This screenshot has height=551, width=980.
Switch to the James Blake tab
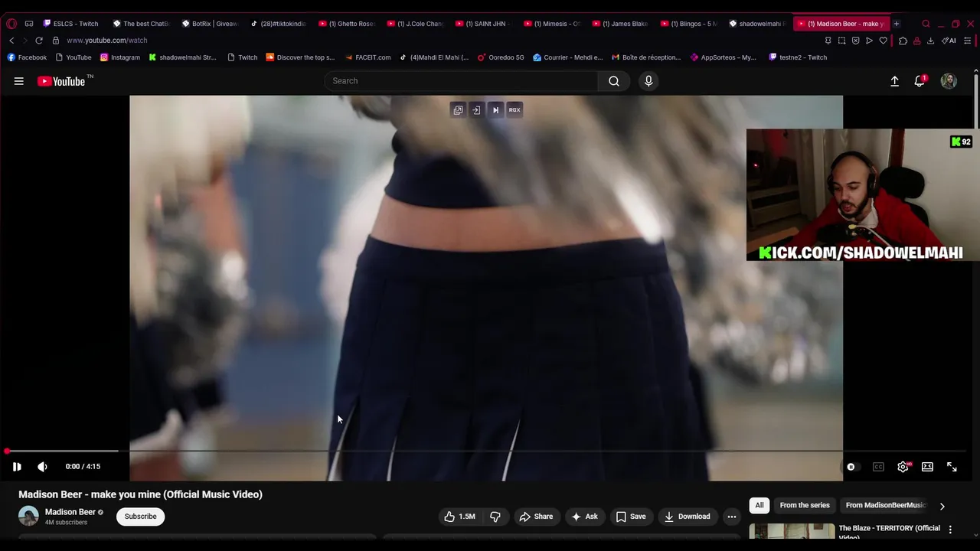tap(620, 24)
